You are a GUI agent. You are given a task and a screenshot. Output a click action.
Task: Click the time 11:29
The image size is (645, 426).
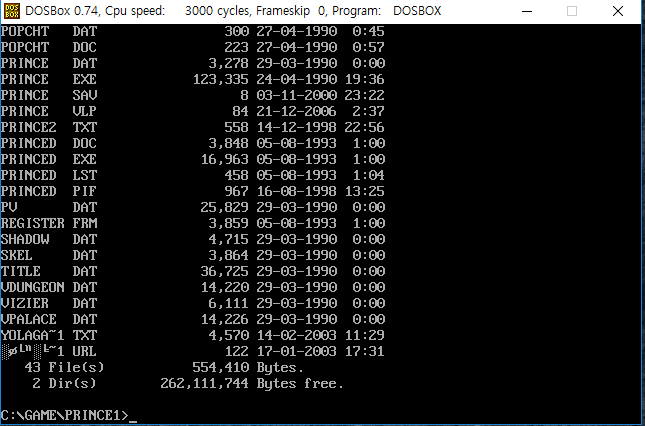(364, 336)
